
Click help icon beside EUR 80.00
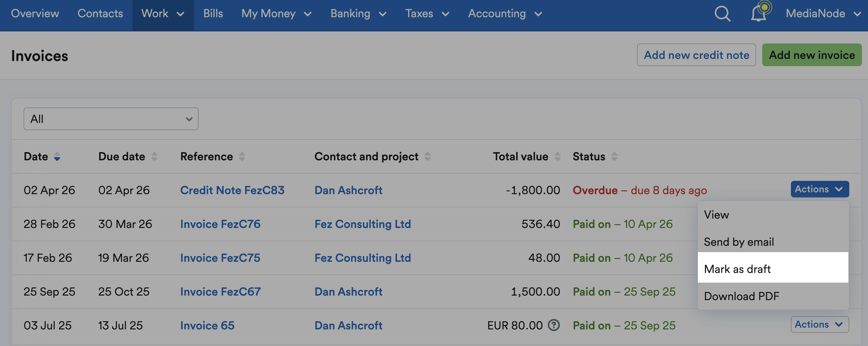(554, 325)
